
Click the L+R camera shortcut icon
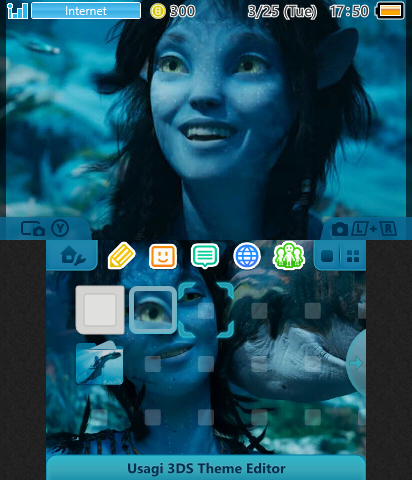[364, 229]
